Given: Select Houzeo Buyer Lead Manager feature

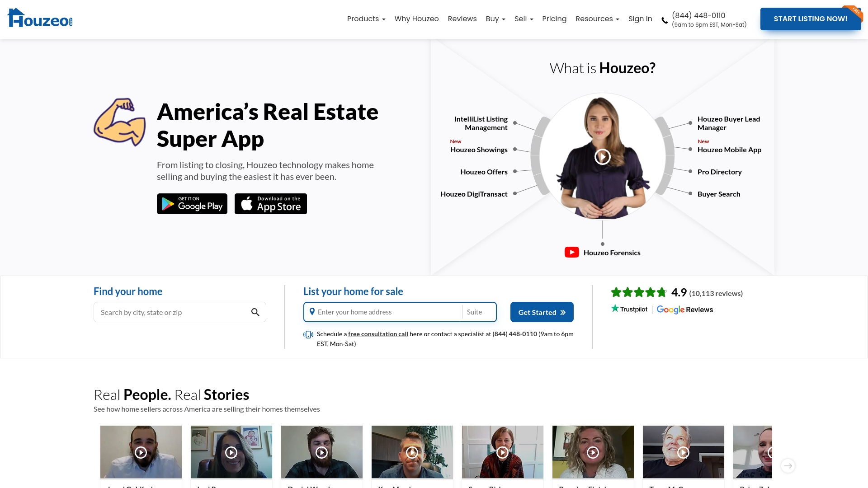Looking at the screenshot, I should 729,123.
